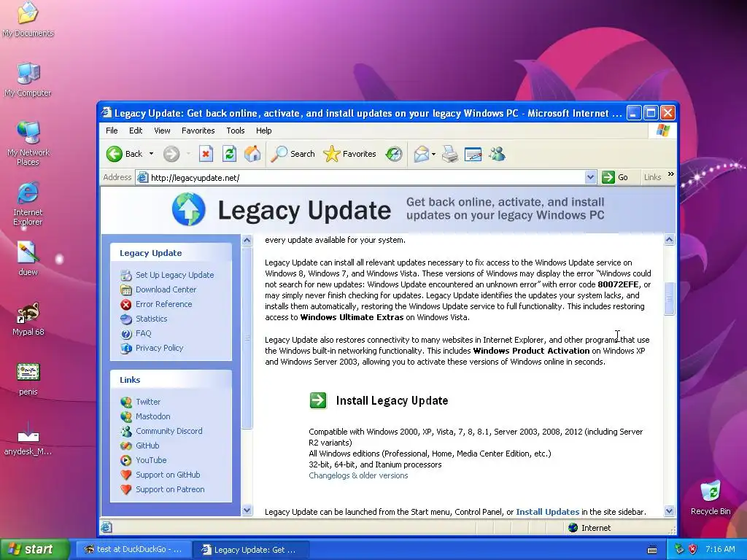
Task: Click green arrow icon beside Install Legacy Update
Action: (318, 400)
